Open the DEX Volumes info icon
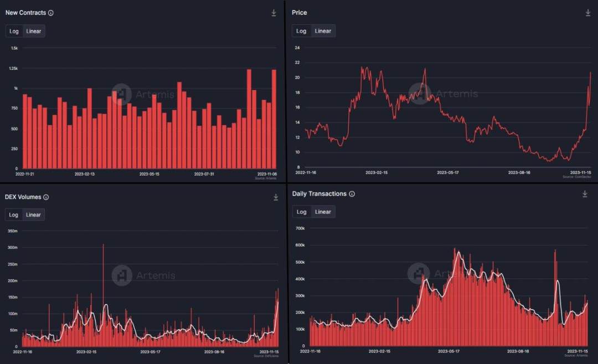 click(x=46, y=197)
